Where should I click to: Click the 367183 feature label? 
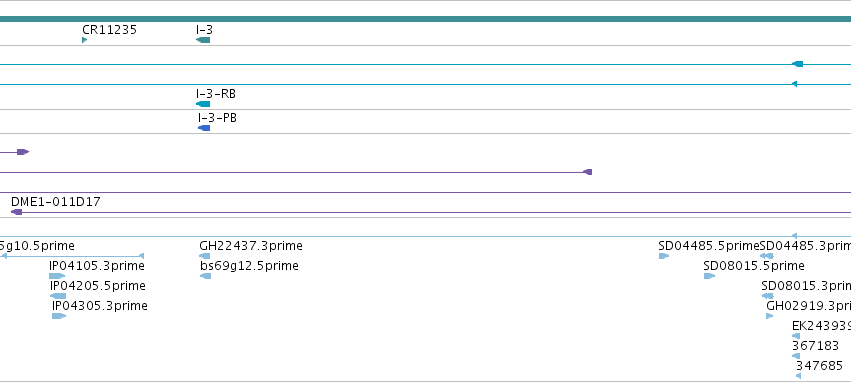815,346
